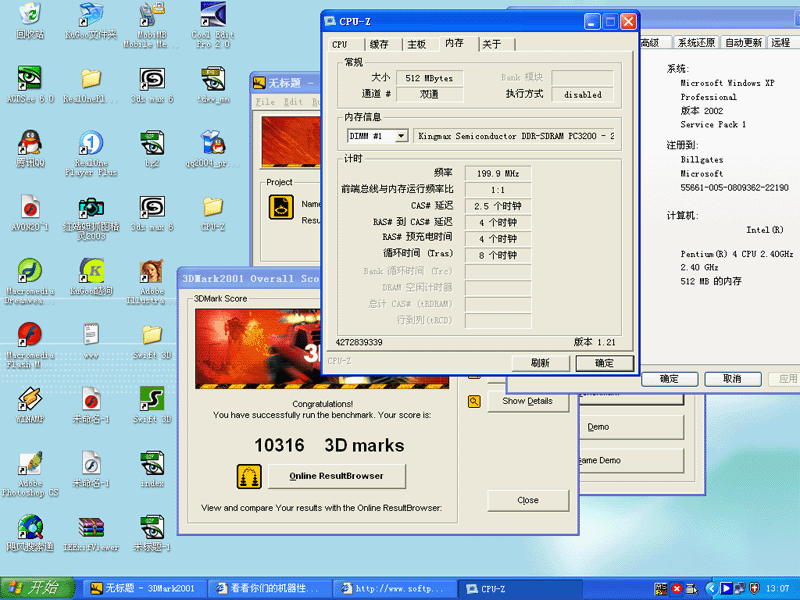Open the 自动更新 tab in System Properties

pos(743,42)
